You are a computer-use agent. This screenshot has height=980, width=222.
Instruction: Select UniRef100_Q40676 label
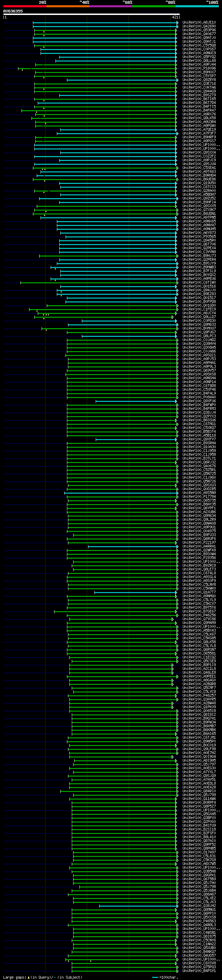pos(199,466)
